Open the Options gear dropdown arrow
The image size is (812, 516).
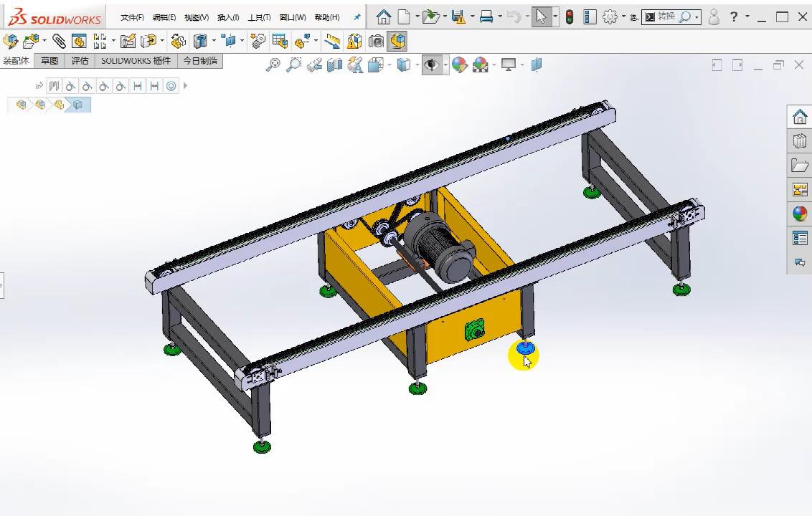[x=623, y=16]
